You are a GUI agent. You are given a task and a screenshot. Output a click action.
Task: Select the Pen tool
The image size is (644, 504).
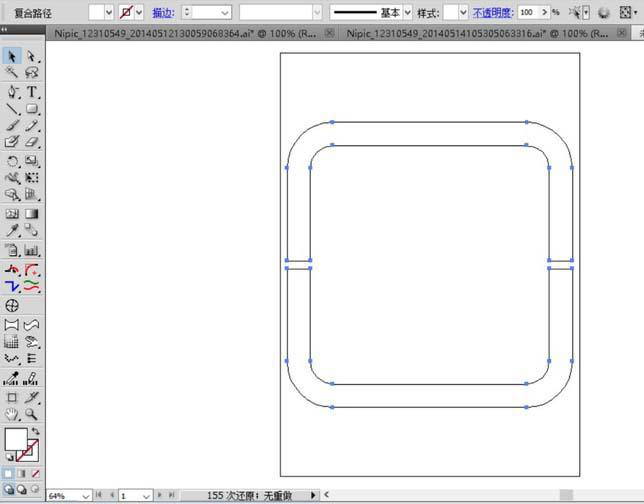pyautogui.click(x=12, y=92)
